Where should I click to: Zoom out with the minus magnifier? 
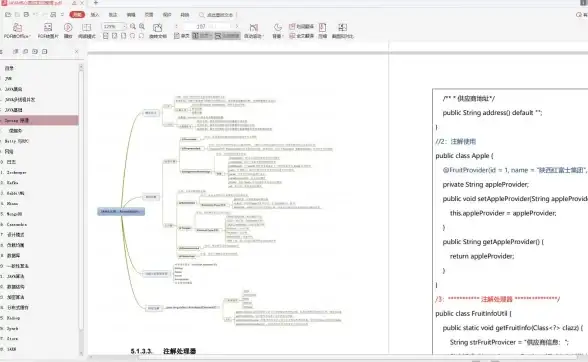133,26
